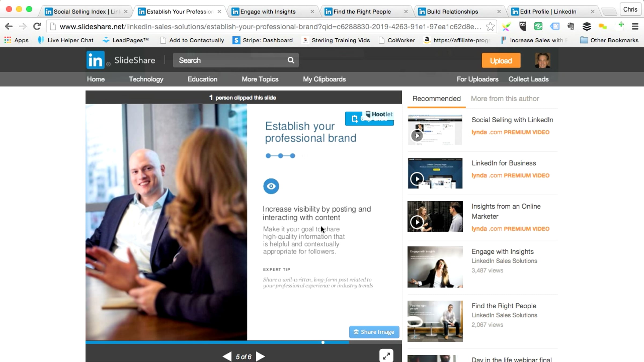This screenshot has width=644, height=362.
Task: Reload the page with refresh icon
Action: (x=37, y=27)
